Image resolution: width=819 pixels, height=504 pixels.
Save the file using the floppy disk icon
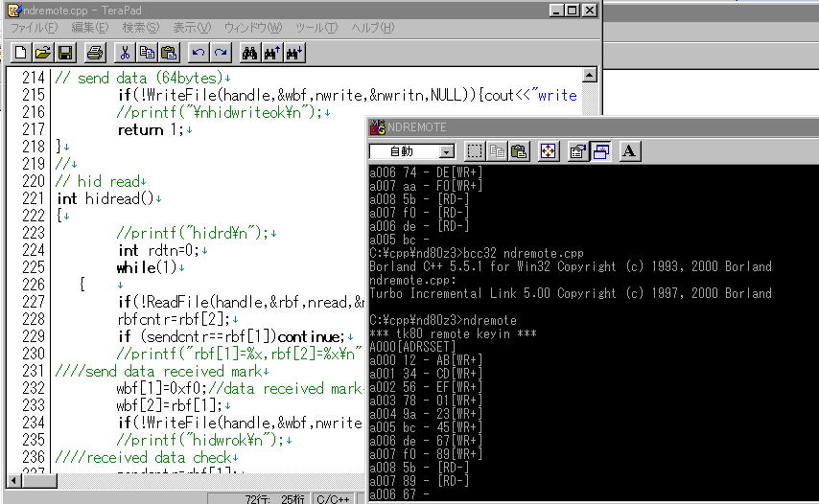coord(65,53)
